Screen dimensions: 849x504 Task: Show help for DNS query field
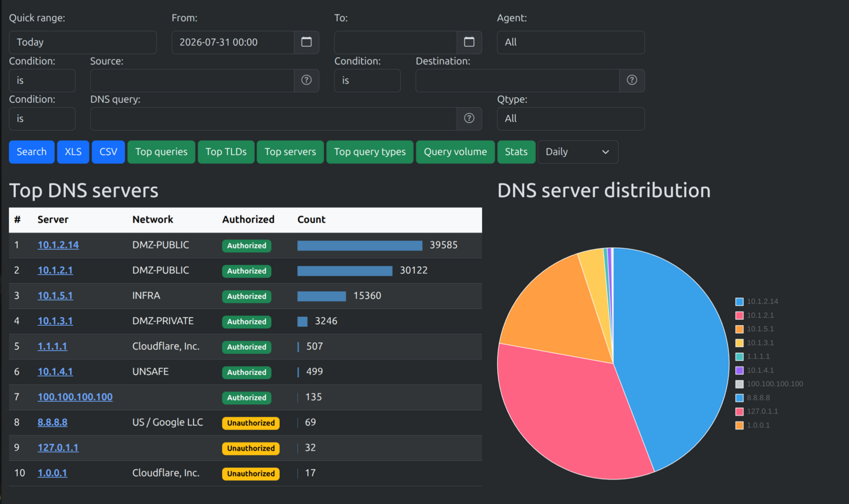coord(469,118)
